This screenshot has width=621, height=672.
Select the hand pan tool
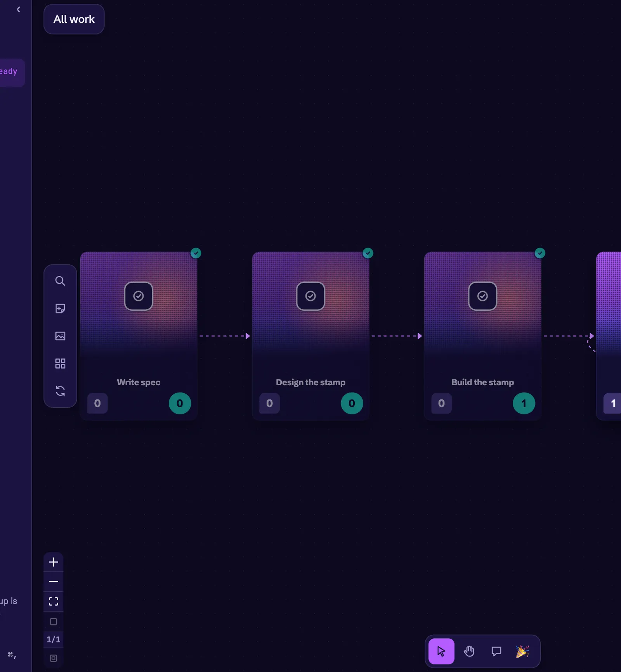469,651
